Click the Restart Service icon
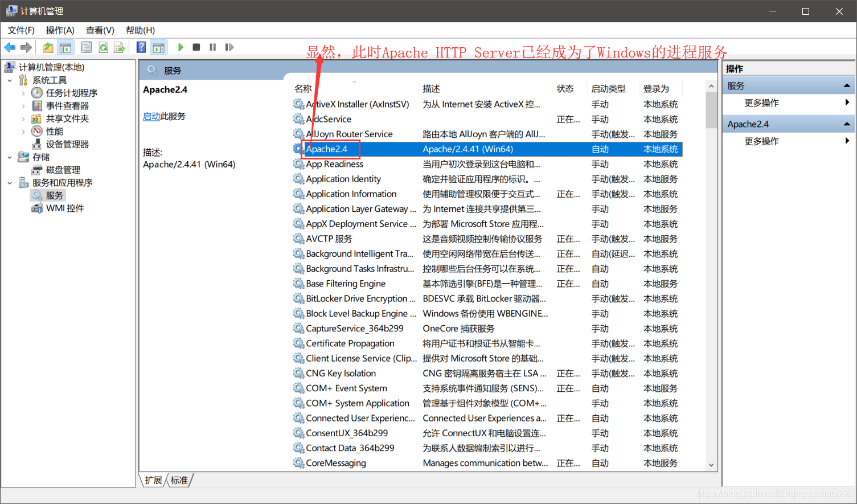Screen dimensions: 857x504 [x=229, y=47]
